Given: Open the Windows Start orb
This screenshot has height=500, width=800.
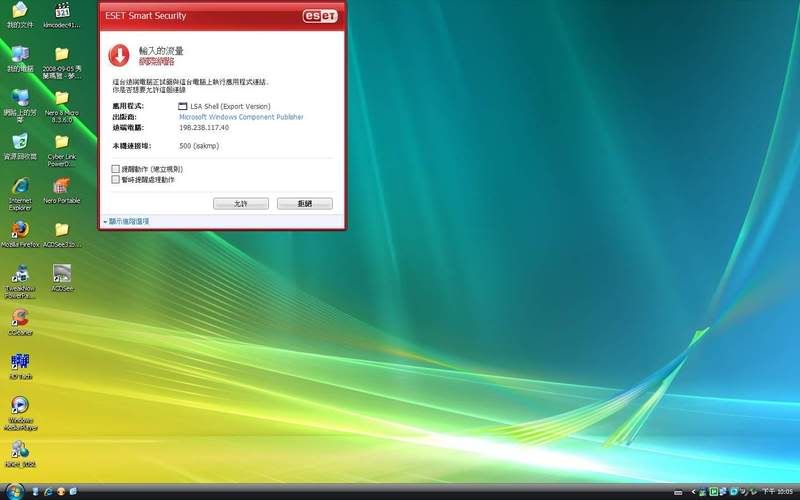Looking at the screenshot, I should click(13, 492).
